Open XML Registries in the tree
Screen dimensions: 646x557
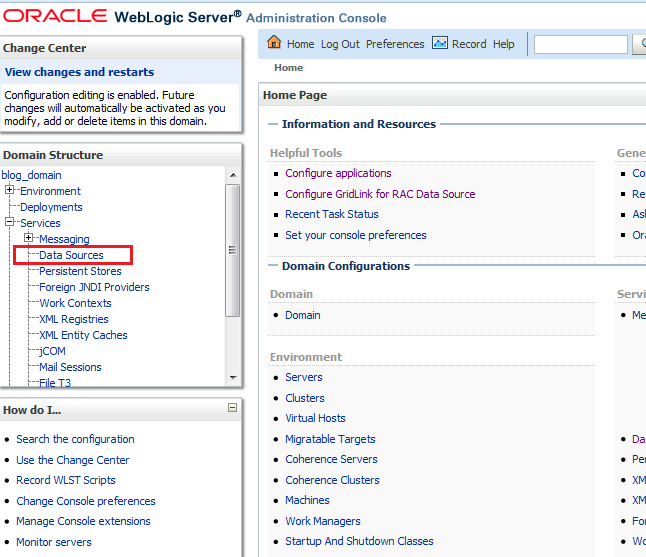click(x=74, y=319)
